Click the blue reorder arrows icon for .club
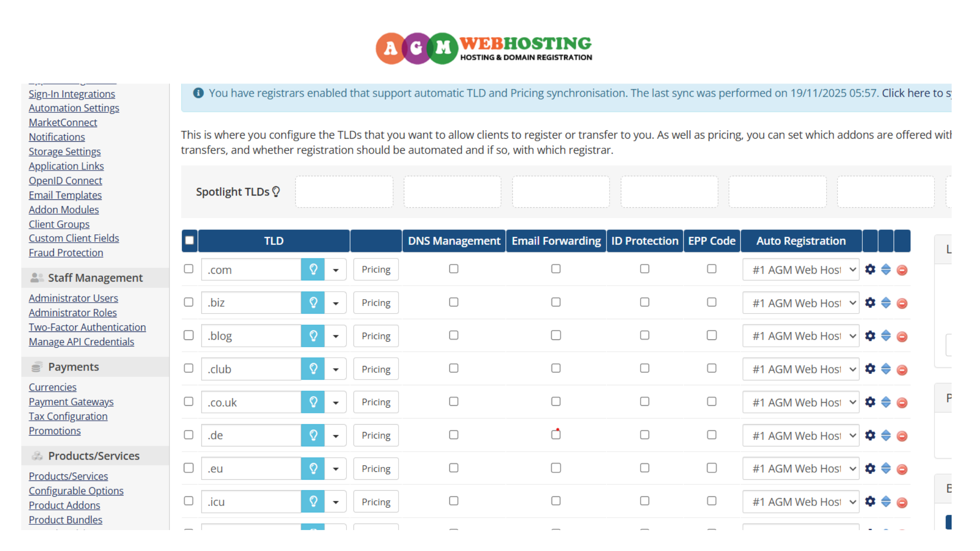 click(x=886, y=369)
